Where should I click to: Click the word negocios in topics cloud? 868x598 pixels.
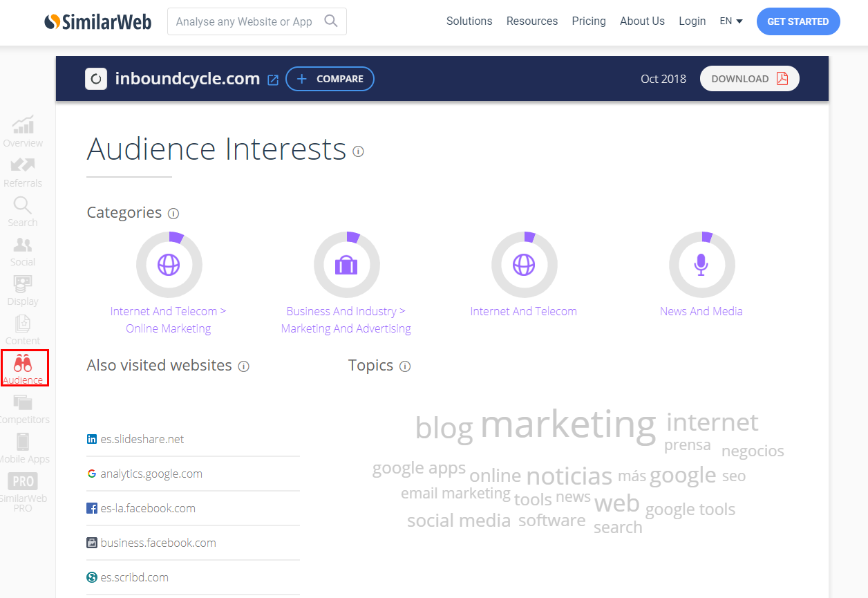[x=753, y=451]
